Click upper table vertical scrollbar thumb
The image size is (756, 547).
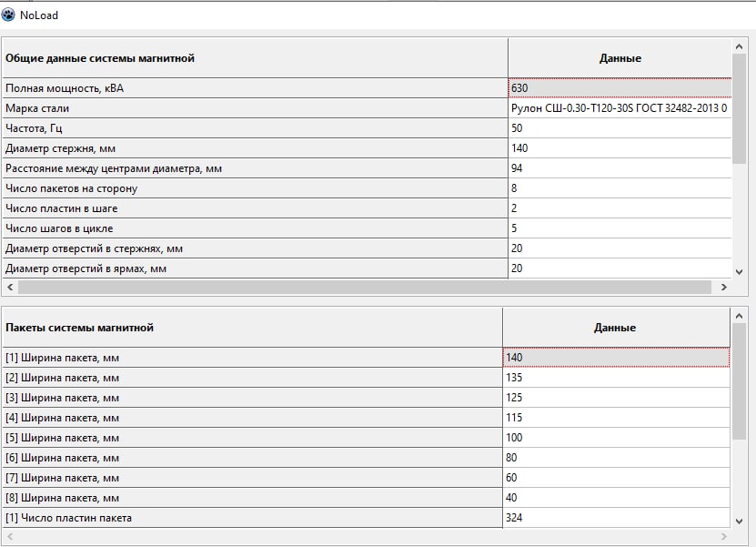click(739, 109)
